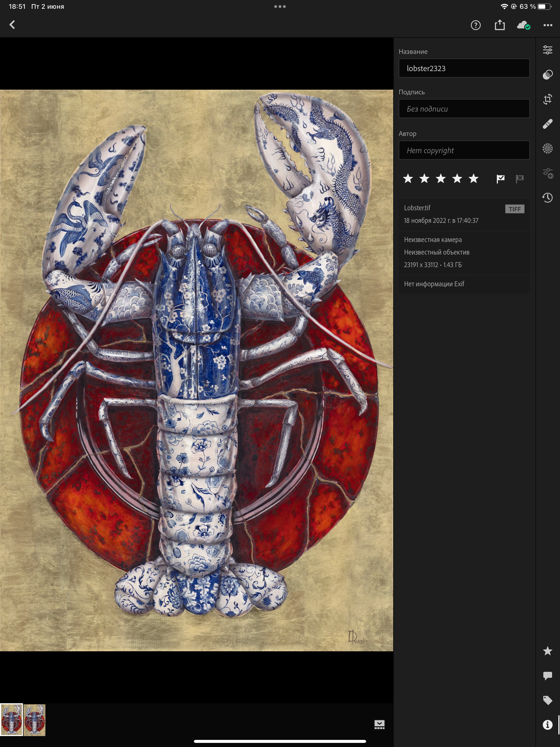Open the Crop and rotate tool
This screenshot has width=560, height=747.
(x=547, y=99)
